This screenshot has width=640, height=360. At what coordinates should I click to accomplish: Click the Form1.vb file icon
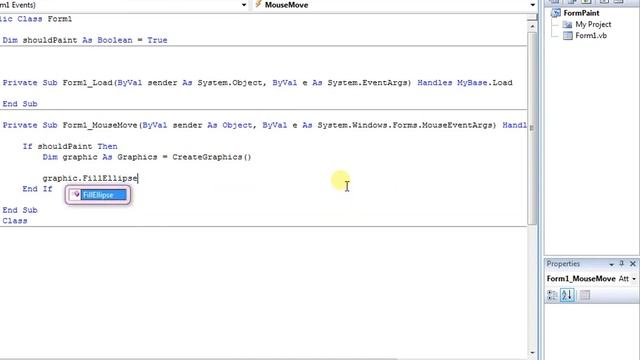pos(567,36)
